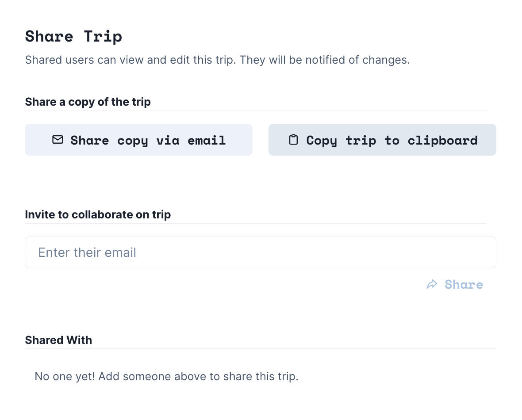The height and width of the screenshot is (420, 522).
Task: Click the Share text button
Action: pyautogui.click(x=464, y=284)
